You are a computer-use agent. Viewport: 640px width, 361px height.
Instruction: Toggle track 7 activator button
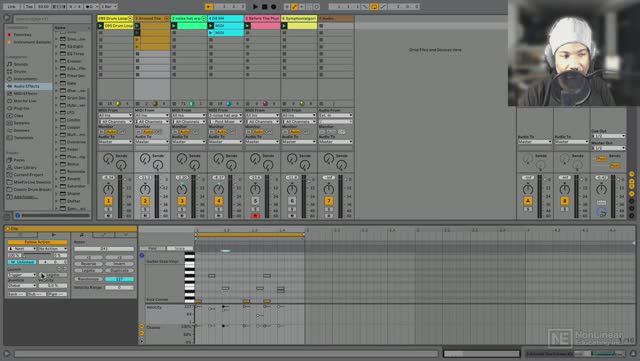click(329, 201)
